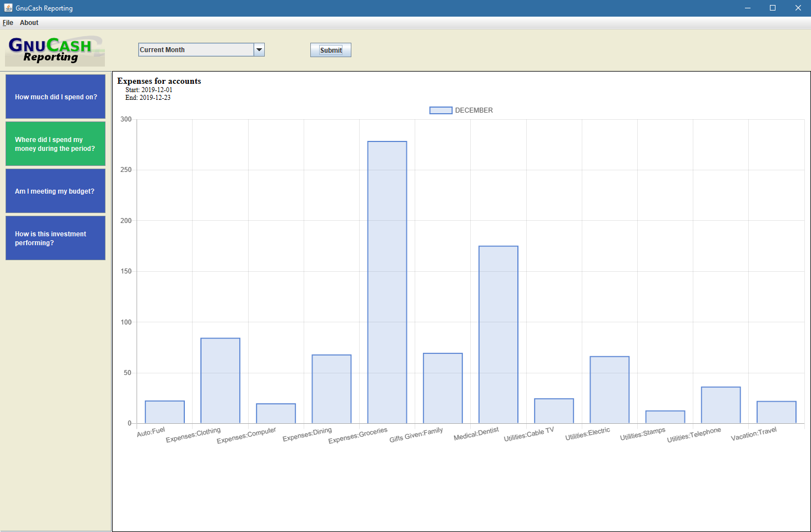Toggle the DECEMBER legend swatch
The image size is (811, 532).
pyautogui.click(x=441, y=110)
